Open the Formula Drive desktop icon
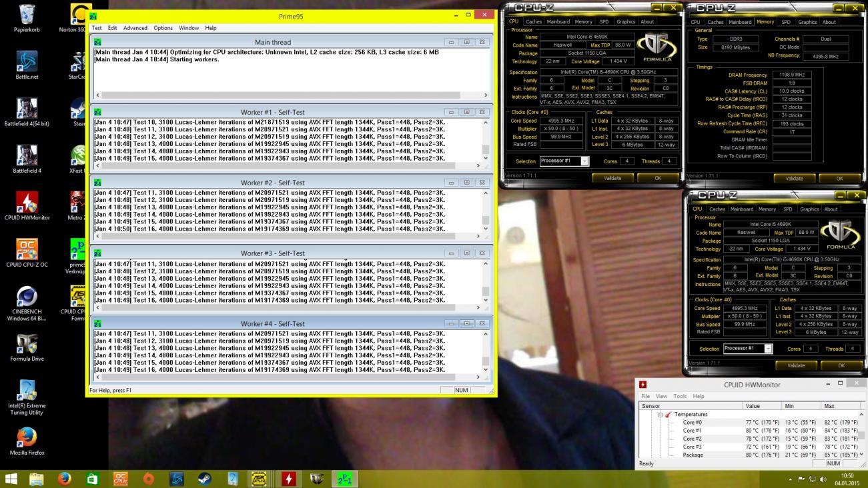868x488 pixels. (27, 347)
